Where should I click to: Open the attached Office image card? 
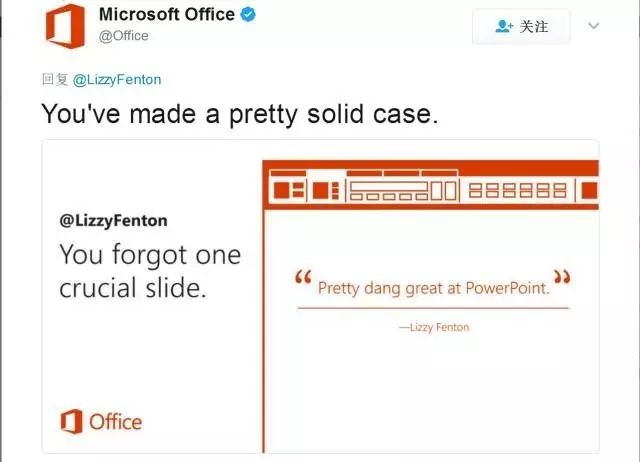coord(320,296)
